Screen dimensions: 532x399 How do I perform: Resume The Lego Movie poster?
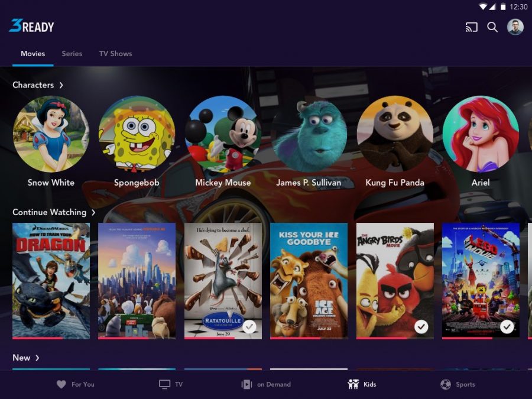[481, 281]
